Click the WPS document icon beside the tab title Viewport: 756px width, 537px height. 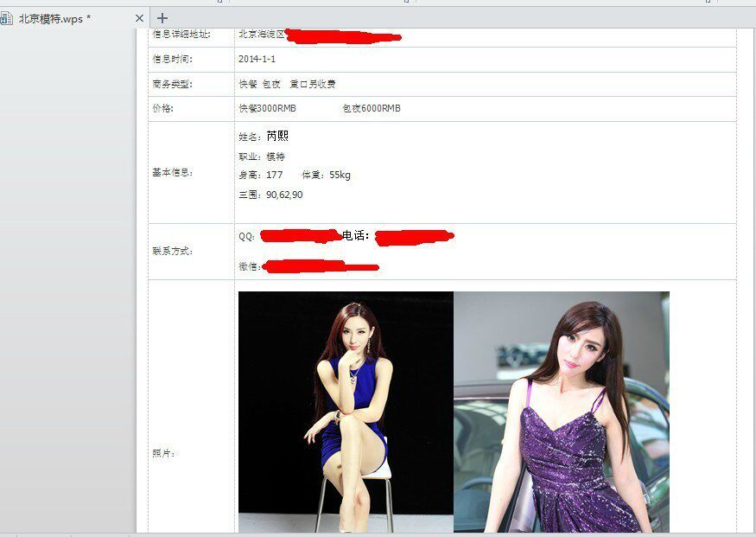(8, 17)
